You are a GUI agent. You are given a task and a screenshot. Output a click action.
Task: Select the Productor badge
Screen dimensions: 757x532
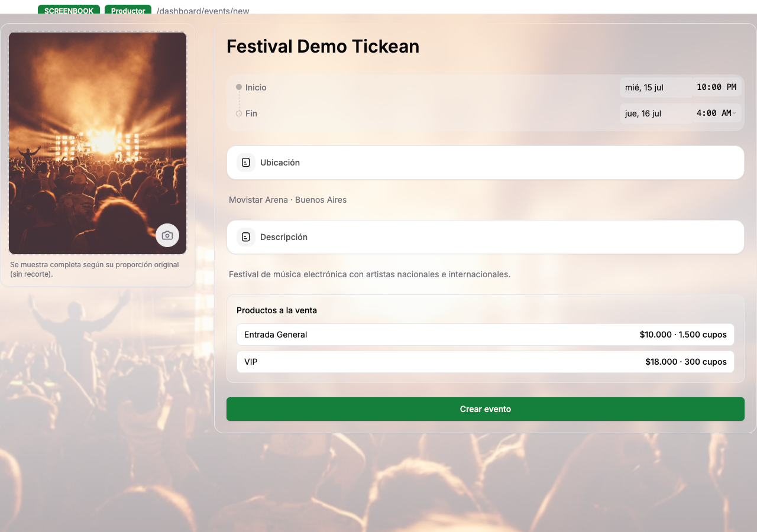click(x=128, y=10)
